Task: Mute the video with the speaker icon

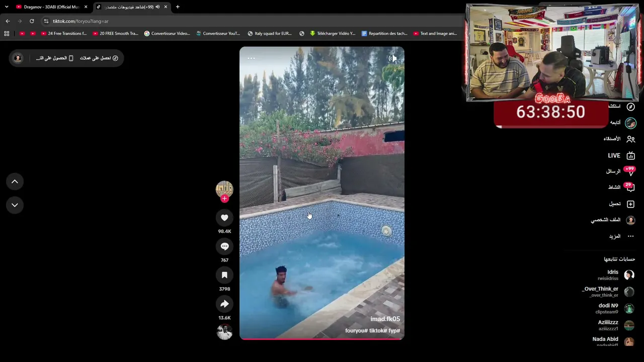Action: point(392,58)
